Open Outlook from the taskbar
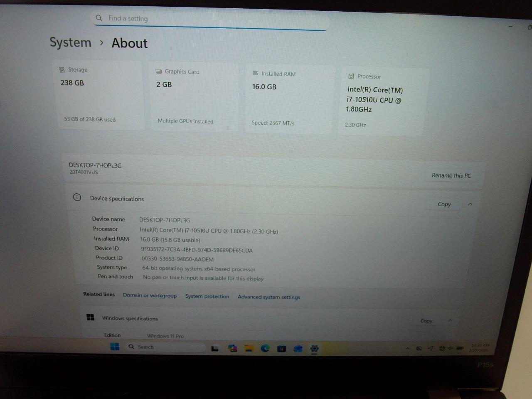This screenshot has height=399, width=532. (298, 348)
